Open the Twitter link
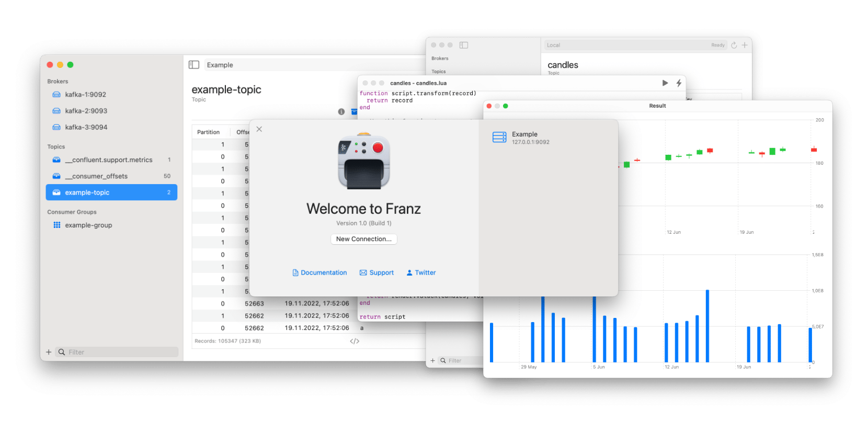Image resolution: width=868 pixels, height=434 pixels. pyautogui.click(x=421, y=273)
